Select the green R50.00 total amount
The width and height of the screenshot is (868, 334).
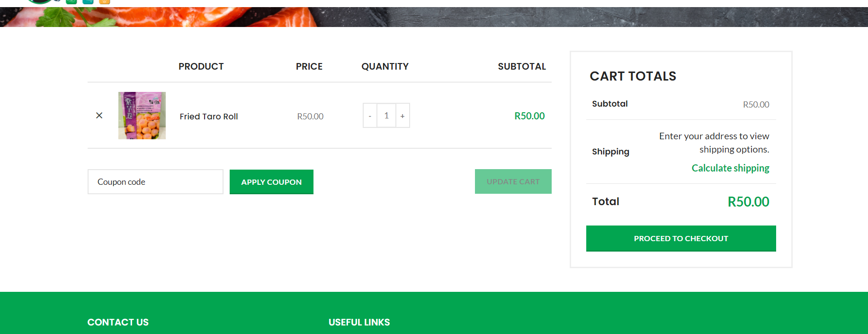point(748,202)
